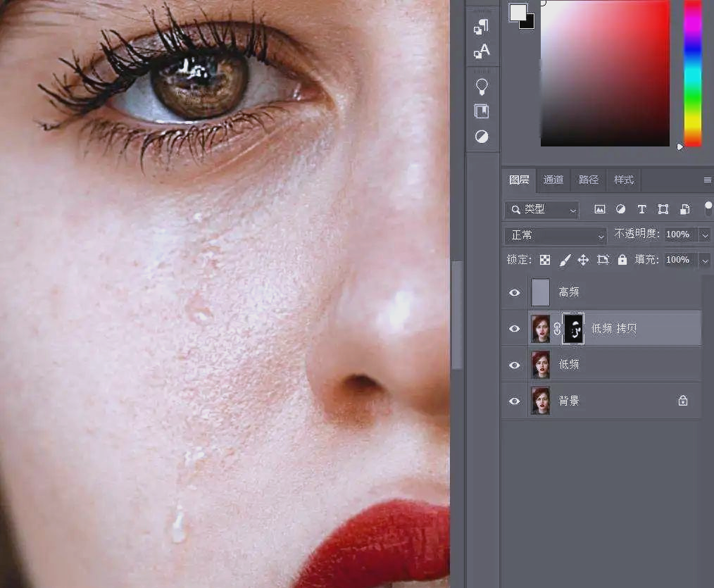Click the Adjustments panel half-circle icon

[x=482, y=137]
